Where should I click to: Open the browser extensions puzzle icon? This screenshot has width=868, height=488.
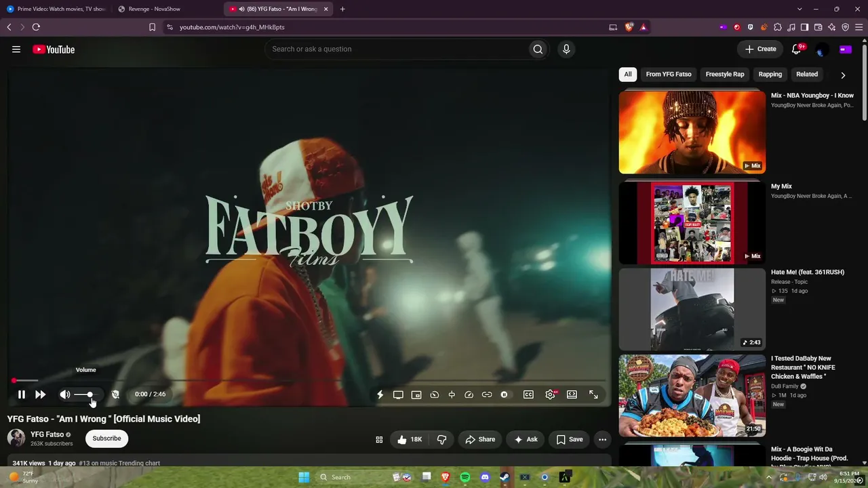(x=778, y=27)
